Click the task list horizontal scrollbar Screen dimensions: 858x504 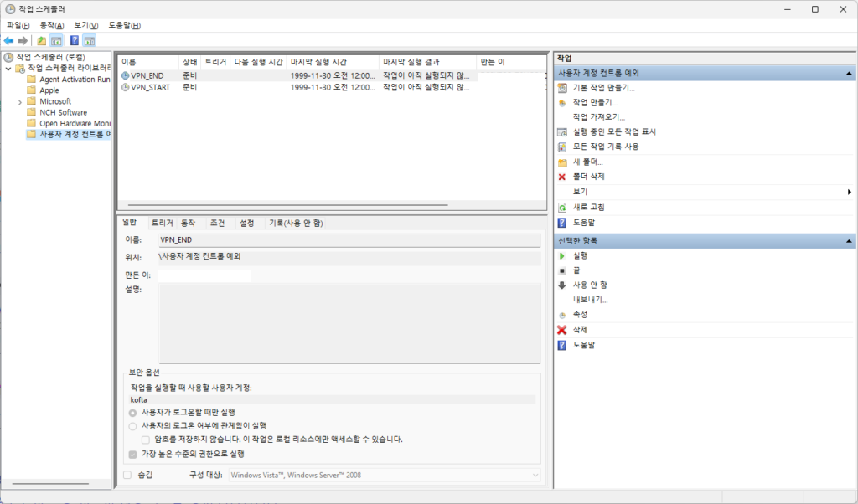[x=285, y=204]
